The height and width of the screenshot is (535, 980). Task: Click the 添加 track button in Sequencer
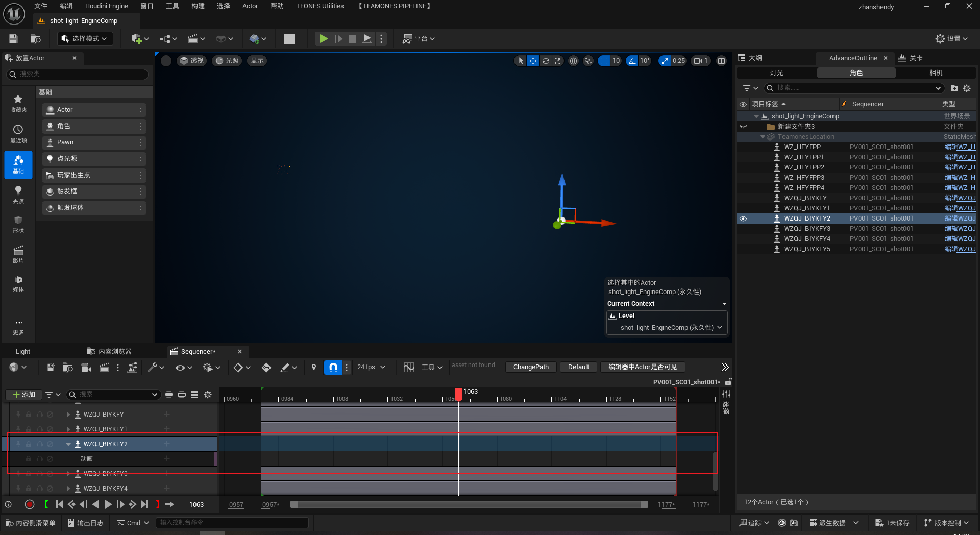[x=23, y=395]
